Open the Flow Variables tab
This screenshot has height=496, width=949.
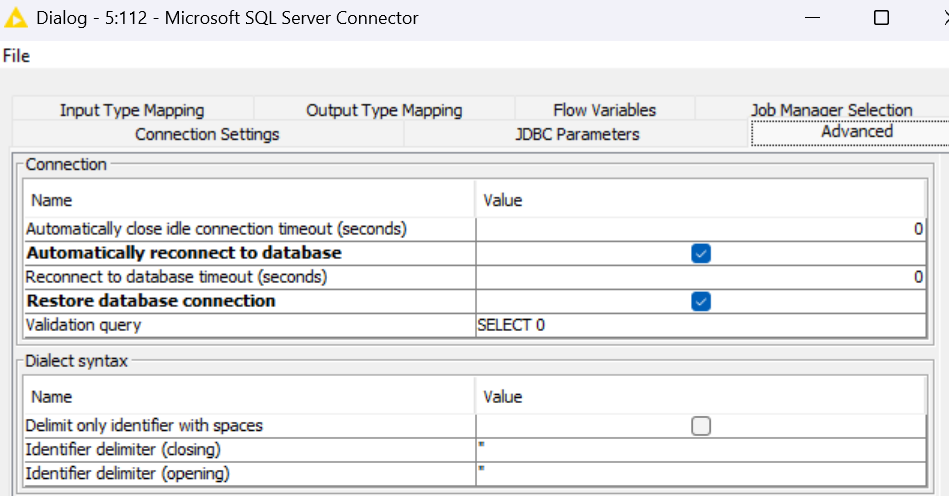[x=605, y=109]
